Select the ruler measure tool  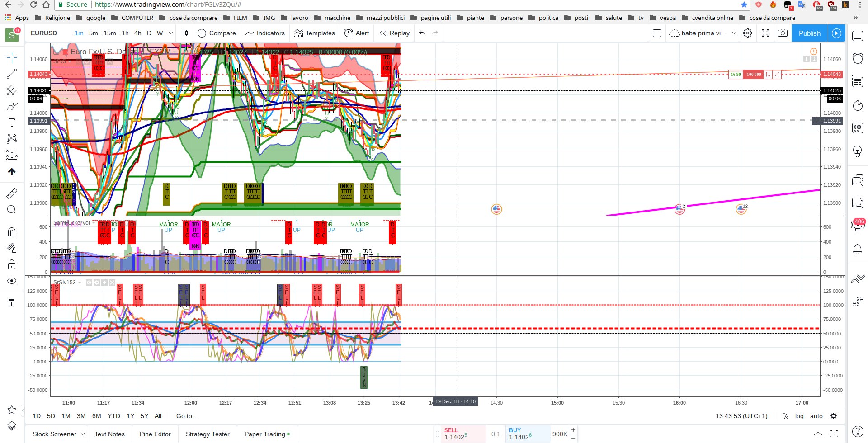click(12, 193)
